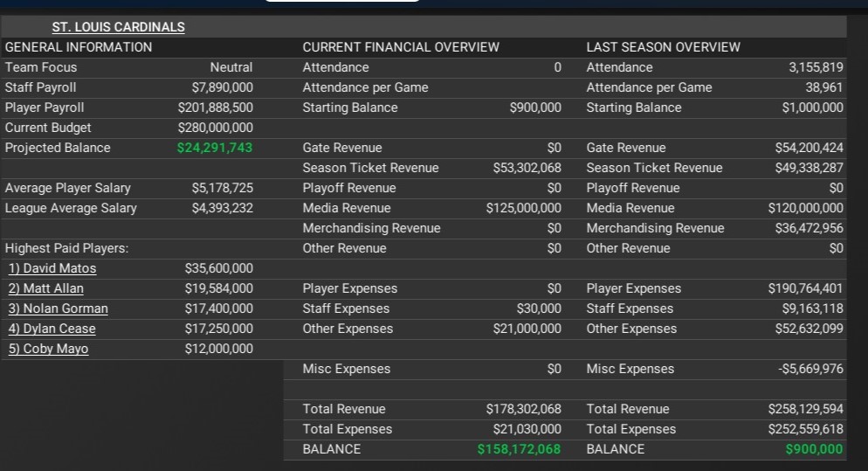Click Dylan Cease salary $17,250,000
The width and height of the screenshot is (868, 471).
218,329
